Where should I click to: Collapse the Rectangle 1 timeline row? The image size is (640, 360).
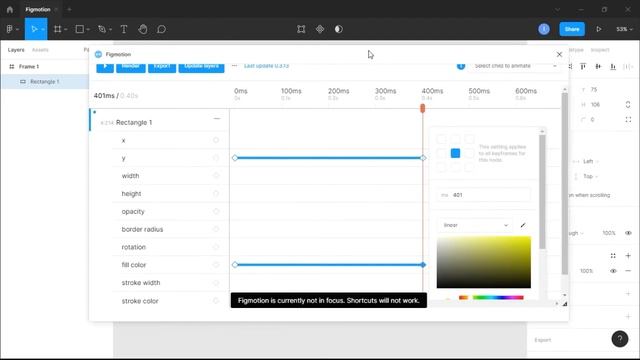point(217,119)
